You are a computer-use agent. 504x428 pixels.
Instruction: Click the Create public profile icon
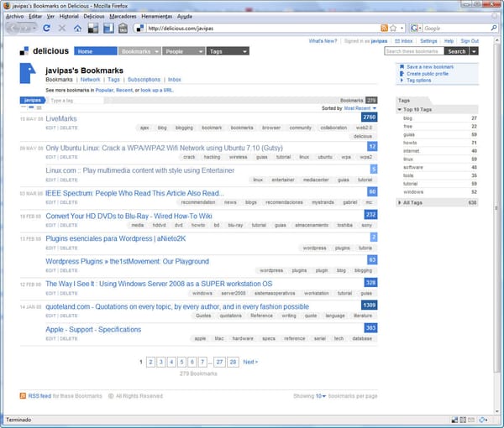401,73
